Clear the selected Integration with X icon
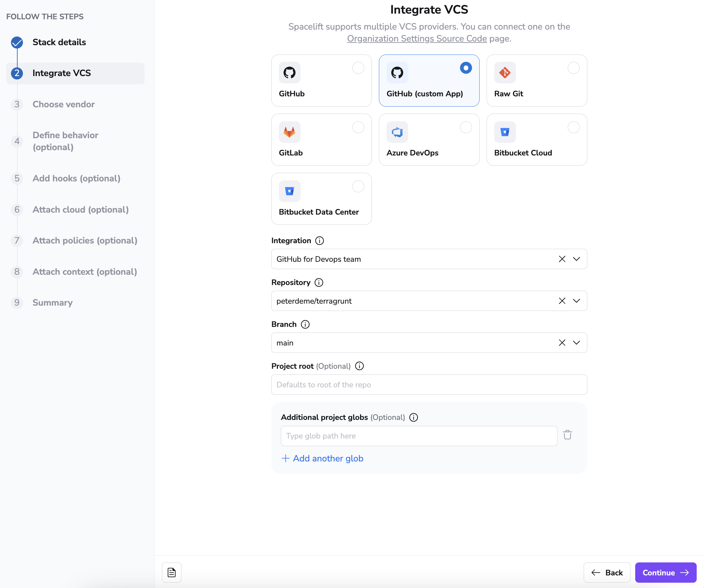The width and height of the screenshot is (704, 588). point(562,259)
